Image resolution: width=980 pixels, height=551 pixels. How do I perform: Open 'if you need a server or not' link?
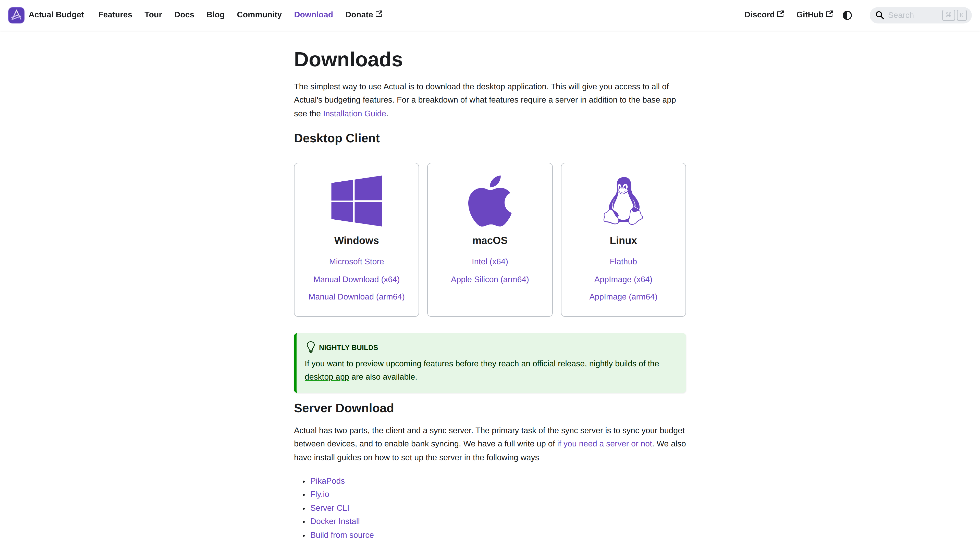604,444
